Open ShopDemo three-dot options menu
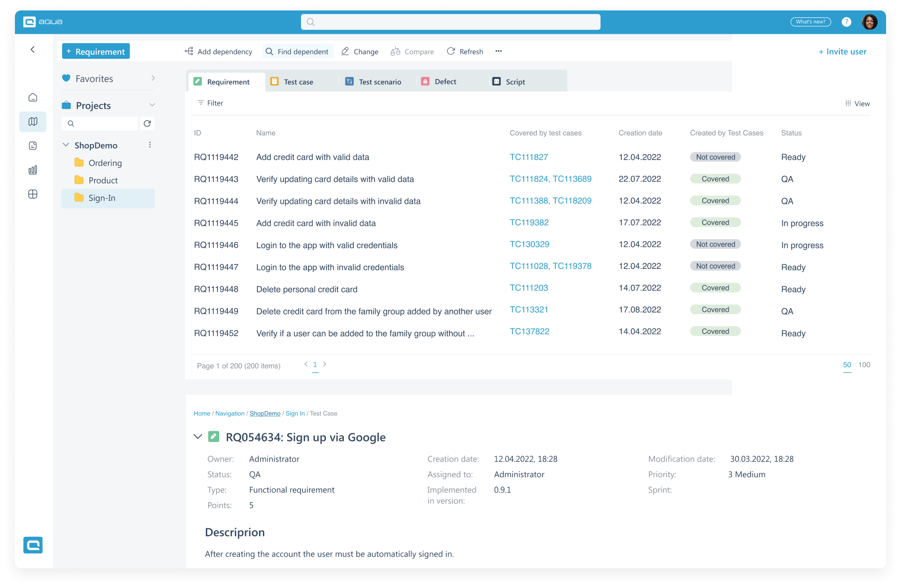901x588 pixels. [150, 145]
